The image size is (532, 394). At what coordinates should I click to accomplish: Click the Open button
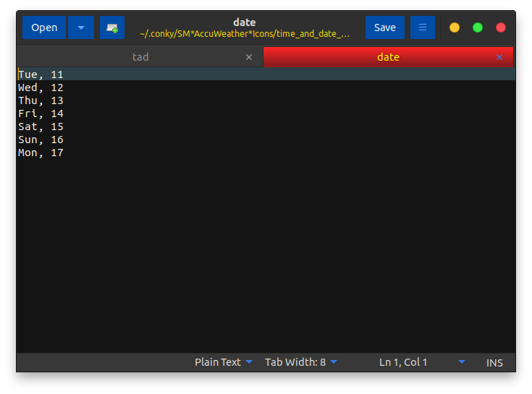click(x=44, y=27)
